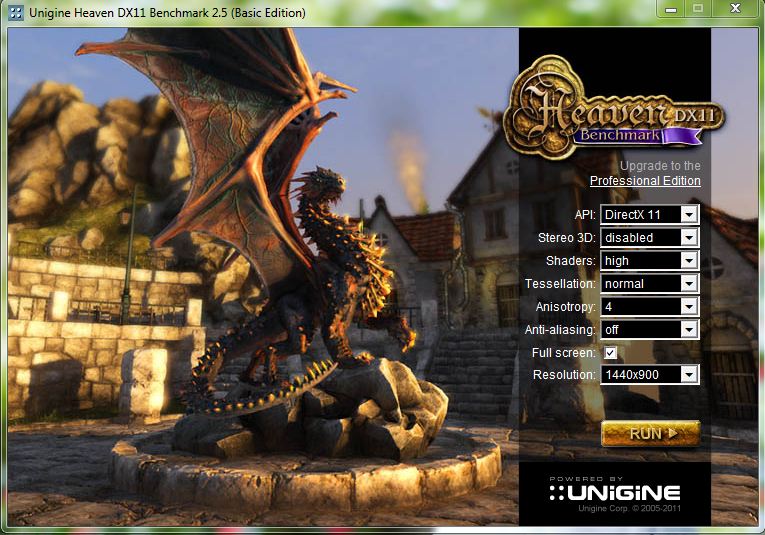Click the Tessellation label text
The height and width of the screenshot is (535, 765).
[560, 283]
